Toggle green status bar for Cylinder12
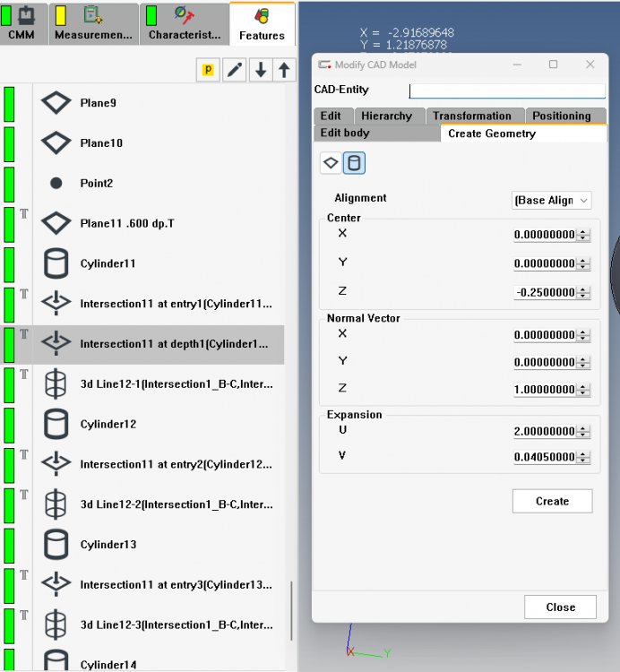The width and height of the screenshot is (620, 672). click(x=9, y=425)
